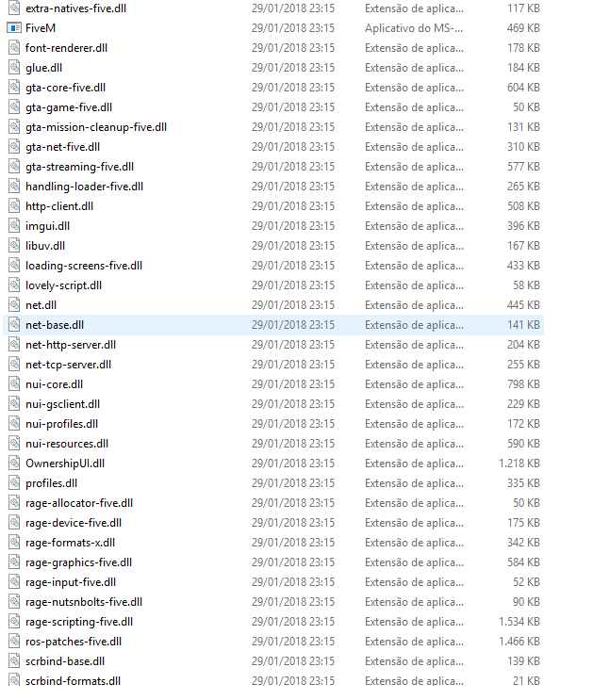Click the file icon next to net.dll
593x700 pixels.
14,305
